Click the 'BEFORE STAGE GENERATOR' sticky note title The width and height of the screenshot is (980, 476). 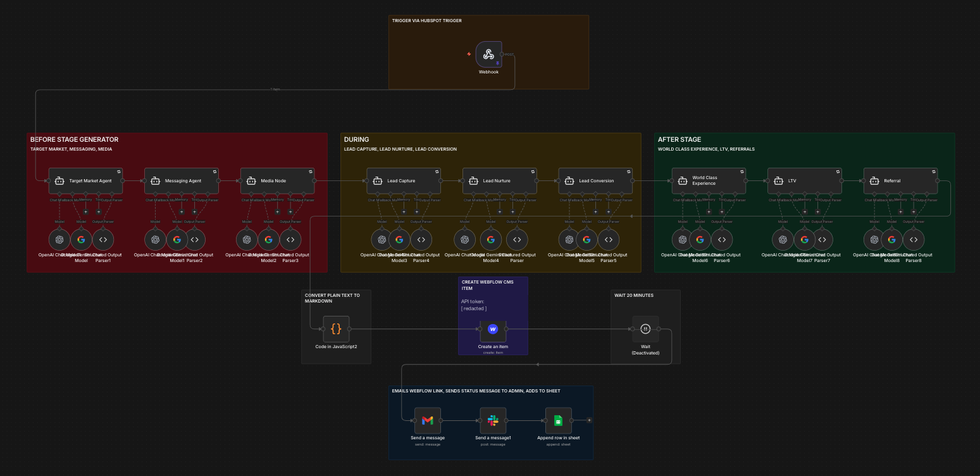pos(75,140)
